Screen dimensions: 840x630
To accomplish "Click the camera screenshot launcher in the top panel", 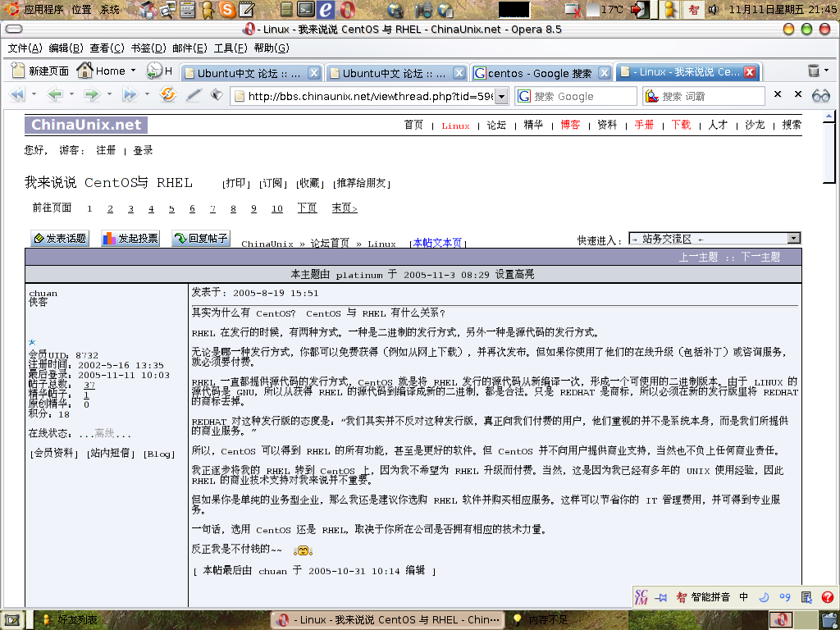I will [424, 9].
